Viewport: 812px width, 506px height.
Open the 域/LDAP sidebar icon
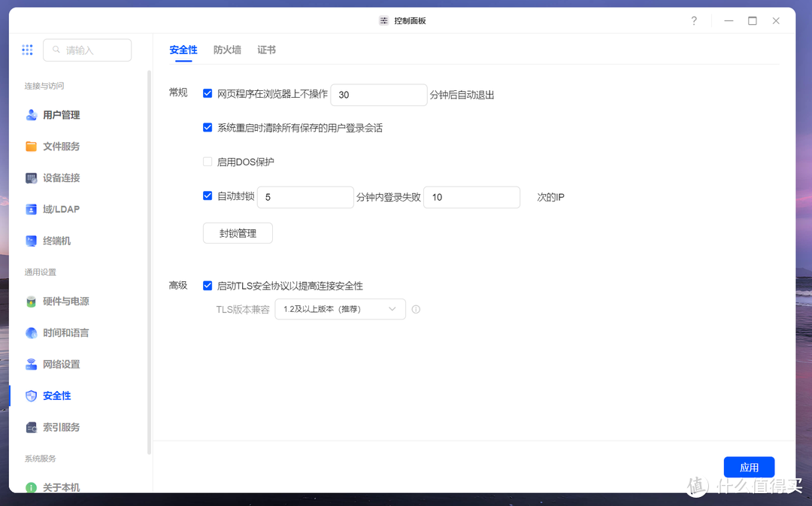pos(32,210)
